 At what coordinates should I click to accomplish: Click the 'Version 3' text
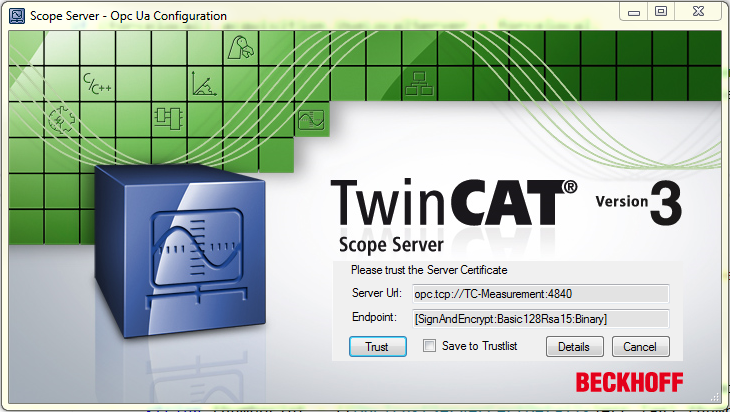639,203
